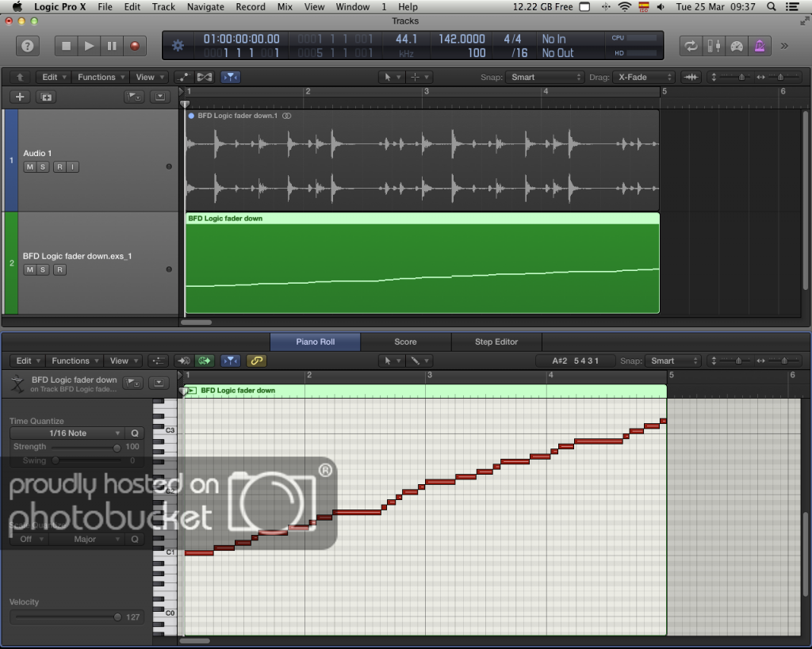Image resolution: width=812 pixels, height=649 pixels.
Task: Open Quick Help question mark button
Action: (28, 46)
